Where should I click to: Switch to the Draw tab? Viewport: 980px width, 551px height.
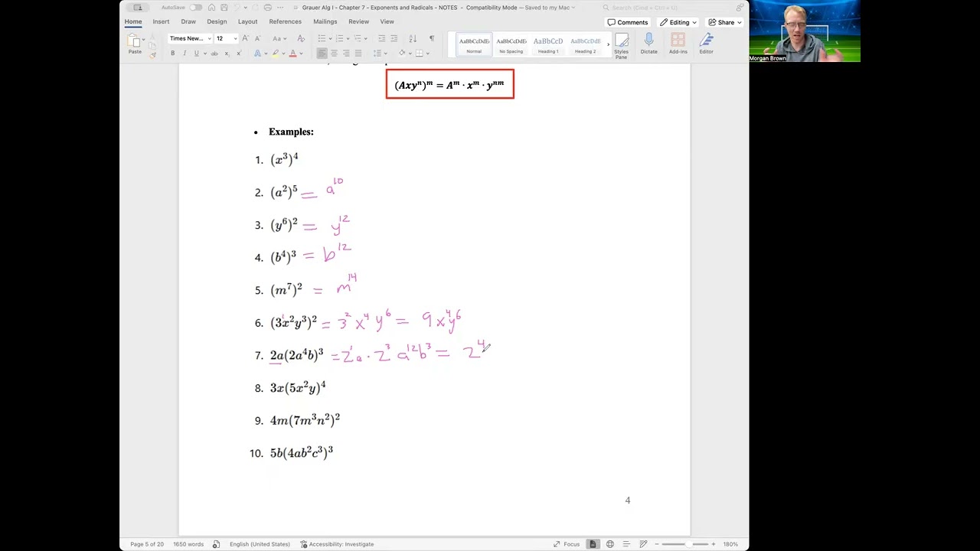pos(188,21)
